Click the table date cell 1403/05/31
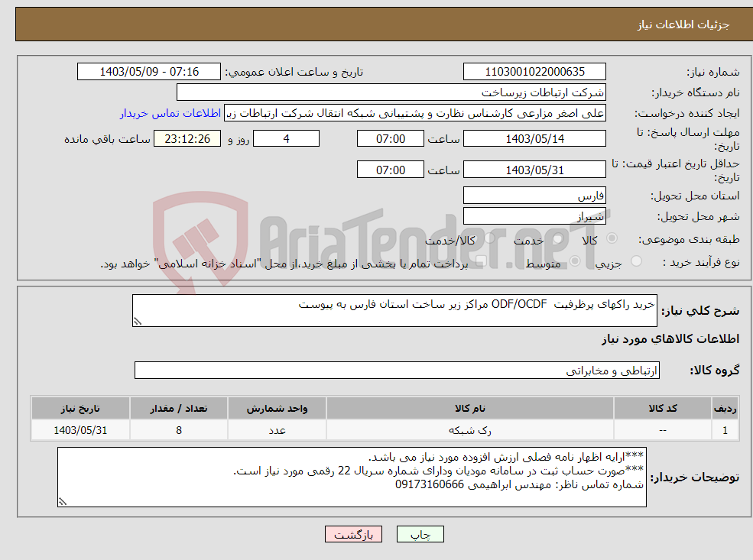The height and width of the screenshot is (560, 753). (81, 430)
